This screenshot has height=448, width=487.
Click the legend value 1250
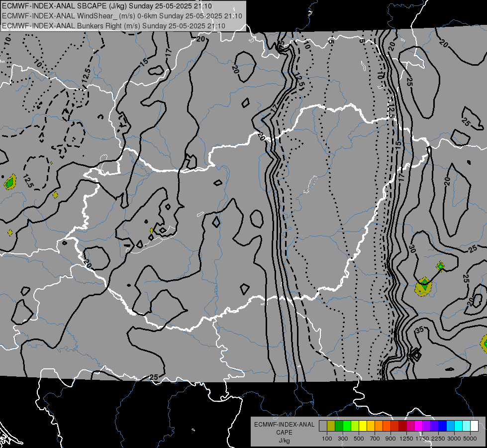click(x=406, y=439)
